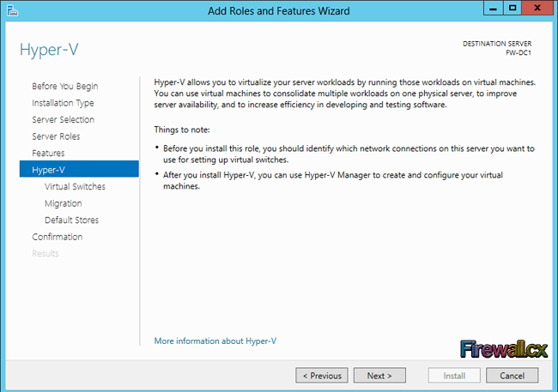558x392 pixels.
Task: Jump to the Confirmation step
Action: [58, 237]
